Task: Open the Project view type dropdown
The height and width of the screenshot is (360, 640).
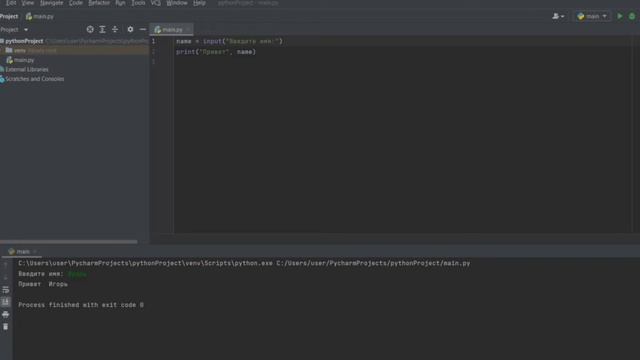Action: [x=14, y=29]
